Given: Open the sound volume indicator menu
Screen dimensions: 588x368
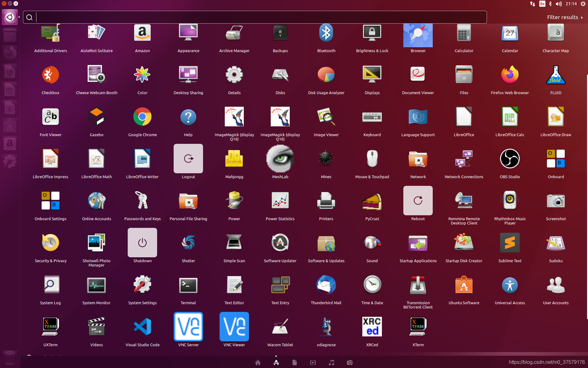Looking at the screenshot, I should 559,4.
